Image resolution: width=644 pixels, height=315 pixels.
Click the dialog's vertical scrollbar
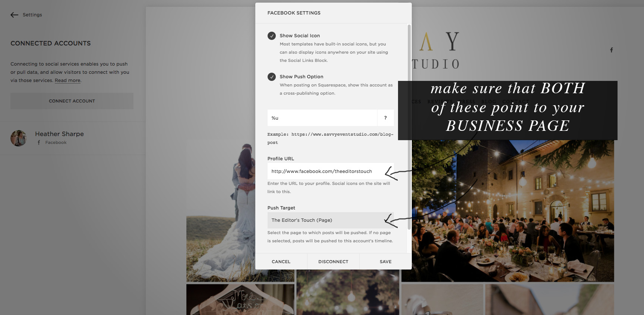[409, 127]
